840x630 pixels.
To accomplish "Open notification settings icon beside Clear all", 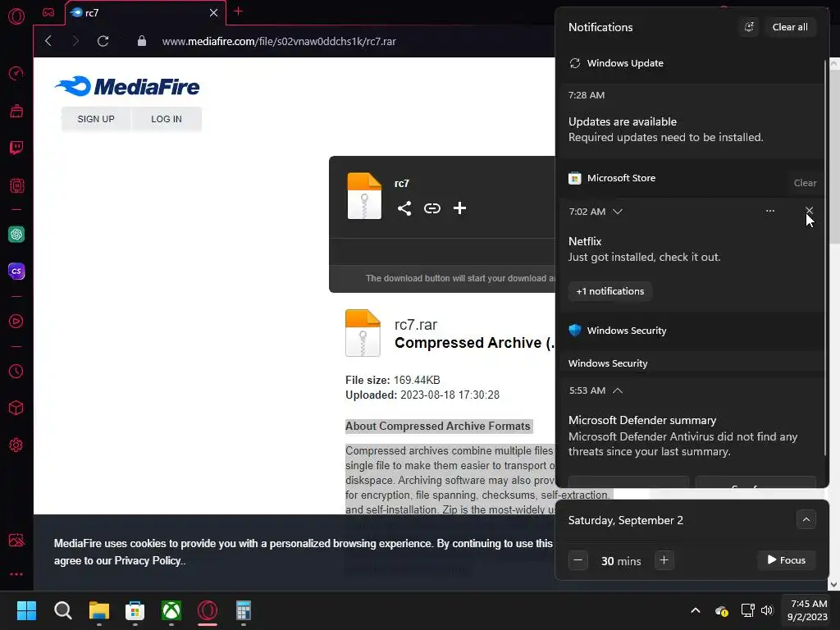I will point(749,27).
